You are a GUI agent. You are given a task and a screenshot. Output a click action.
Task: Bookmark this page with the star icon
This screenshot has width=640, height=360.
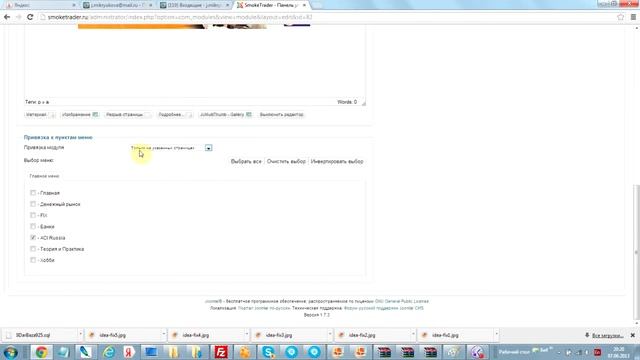pyautogui.click(x=620, y=17)
